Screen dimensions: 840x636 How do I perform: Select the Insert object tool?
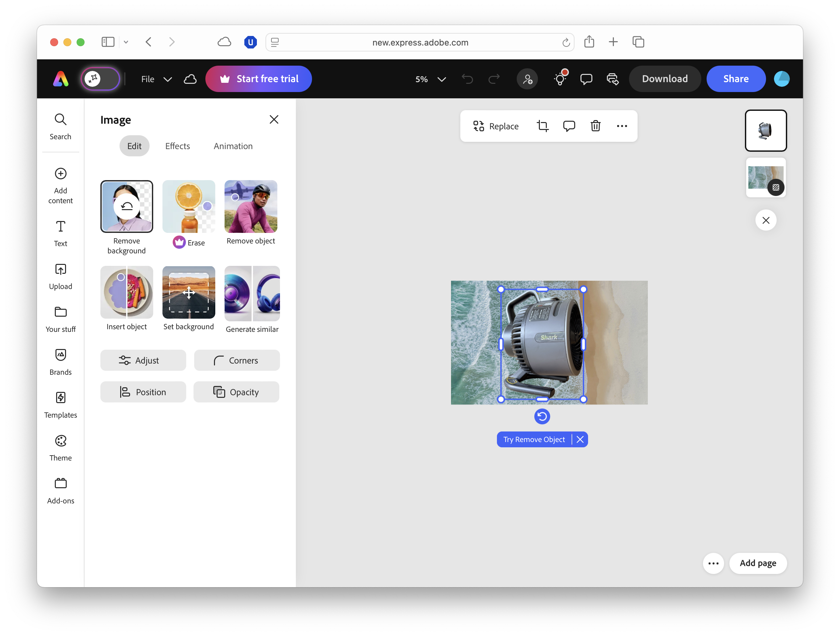pyautogui.click(x=126, y=292)
